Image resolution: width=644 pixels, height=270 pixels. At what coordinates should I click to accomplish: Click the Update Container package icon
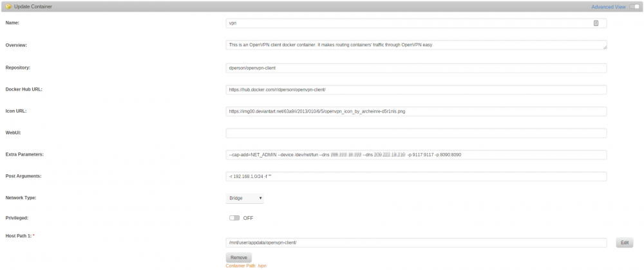coord(8,6)
